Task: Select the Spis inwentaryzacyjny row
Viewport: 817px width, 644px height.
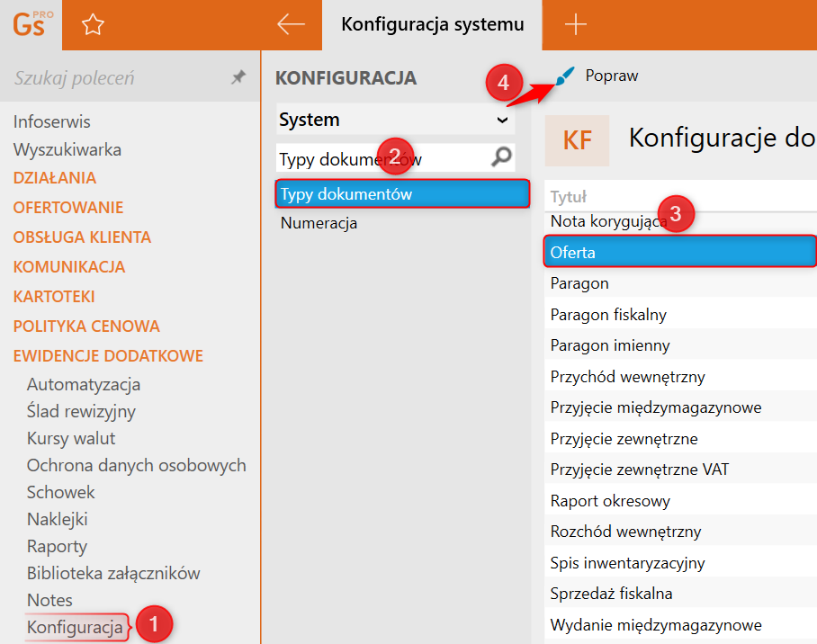Action: point(680,563)
